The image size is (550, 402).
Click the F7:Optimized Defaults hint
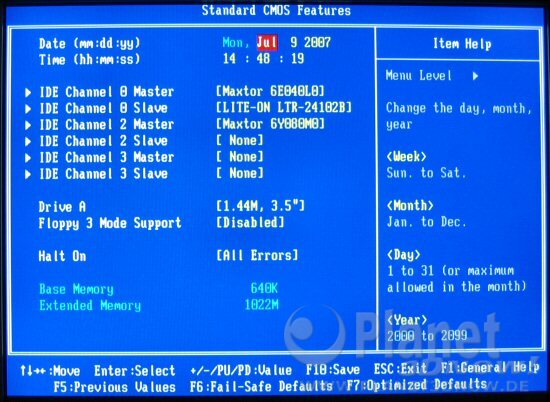coord(416,384)
